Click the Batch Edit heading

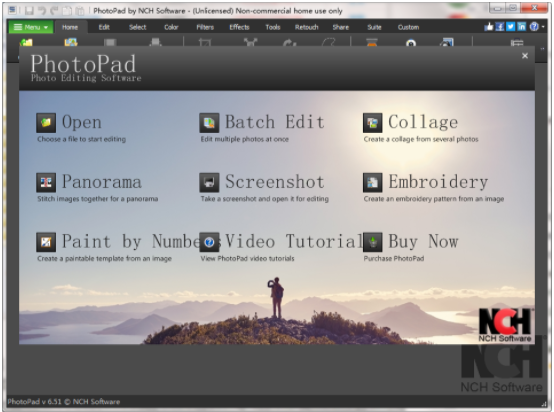[x=275, y=122]
